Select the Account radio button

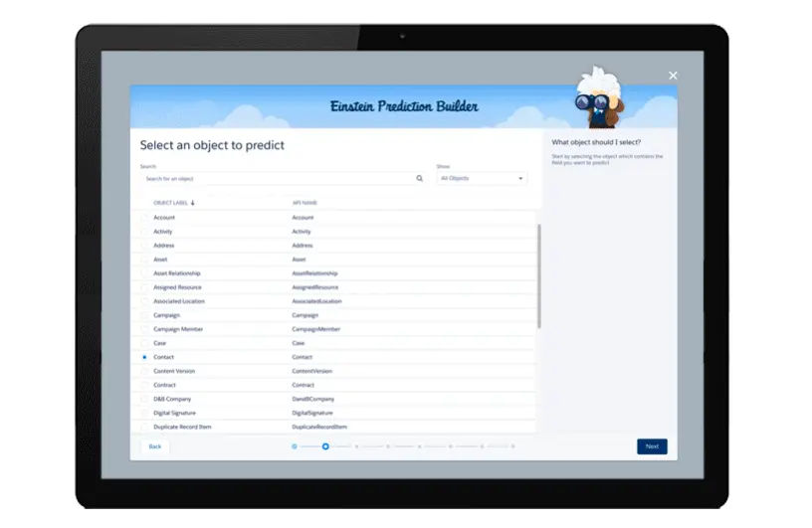coord(144,218)
